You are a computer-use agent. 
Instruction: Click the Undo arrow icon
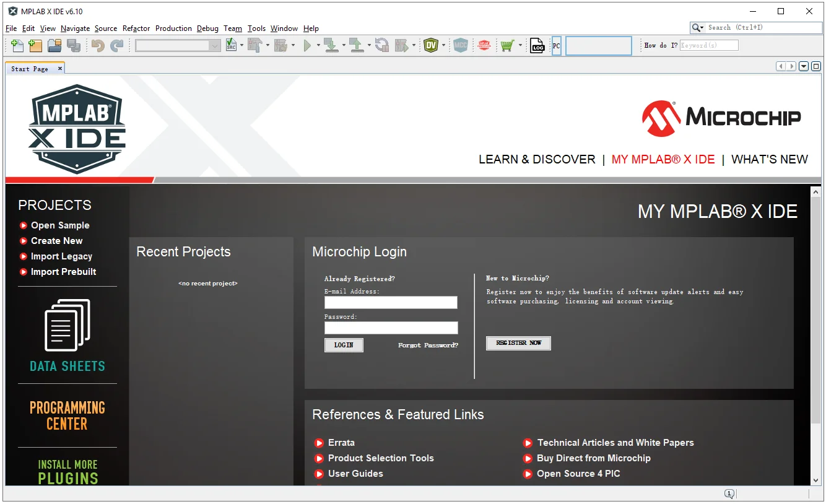point(97,45)
